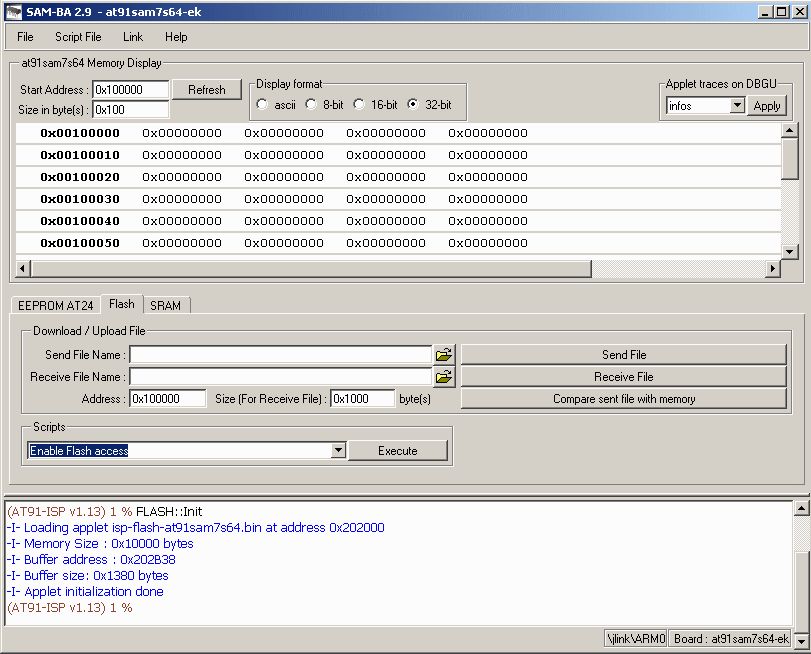Expand the Scripts dropdown list
This screenshot has height=654, width=811.
pyautogui.click(x=338, y=451)
